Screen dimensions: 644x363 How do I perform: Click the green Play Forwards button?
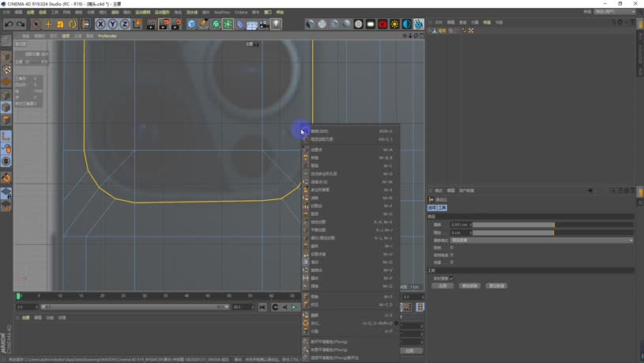click(x=294, y=307)
